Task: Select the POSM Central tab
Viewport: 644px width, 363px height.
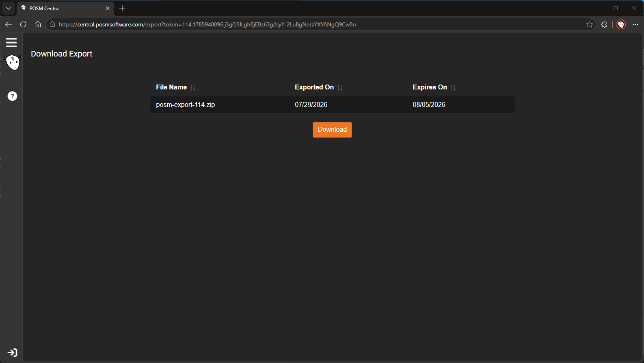Action: (65, 8)
